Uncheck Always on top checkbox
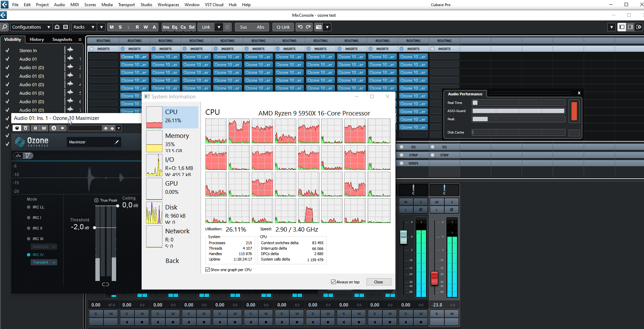The height and width of the screenshot is (329, 644). [x=333, y=282]
